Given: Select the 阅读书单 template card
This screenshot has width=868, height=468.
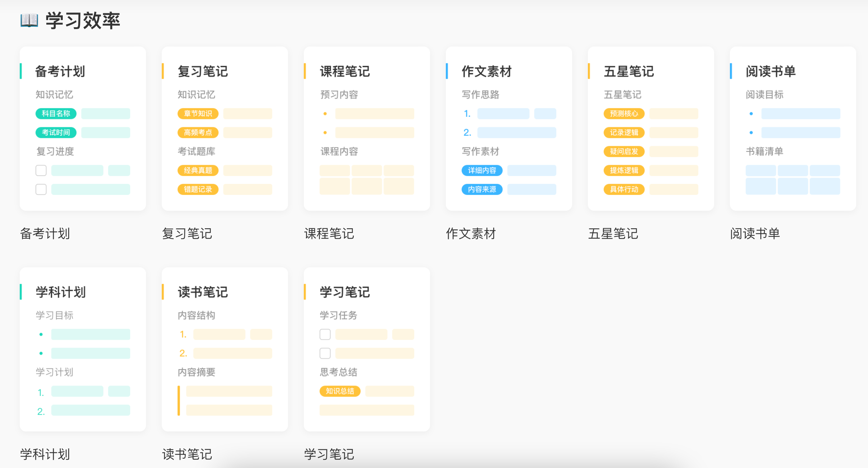Looking at the screenshot, I should pos(793,128).
